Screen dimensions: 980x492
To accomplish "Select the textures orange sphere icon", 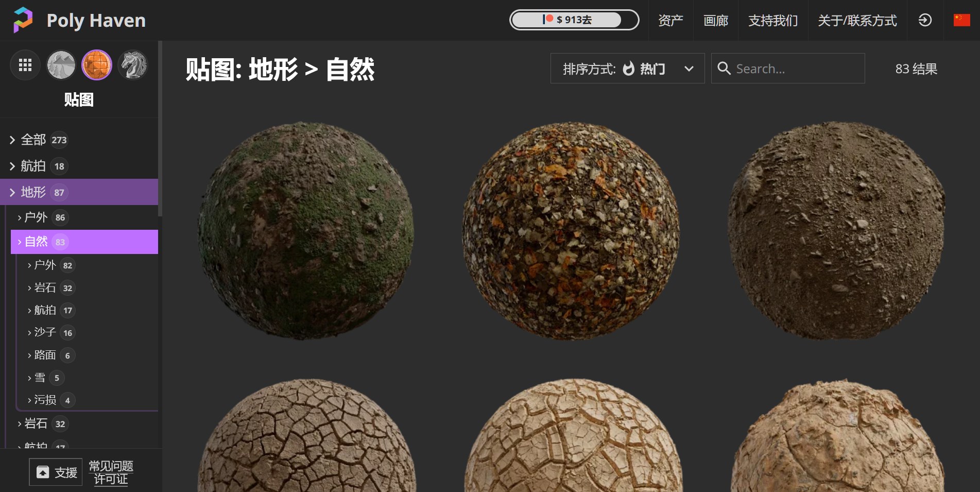I will tap(97, 65).
